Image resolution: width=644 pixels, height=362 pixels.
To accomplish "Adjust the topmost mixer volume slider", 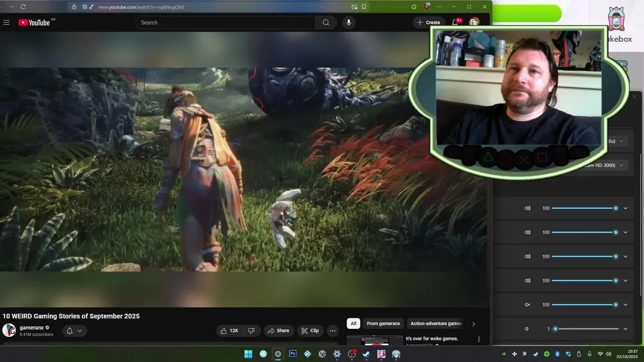I will coord(586,208).
